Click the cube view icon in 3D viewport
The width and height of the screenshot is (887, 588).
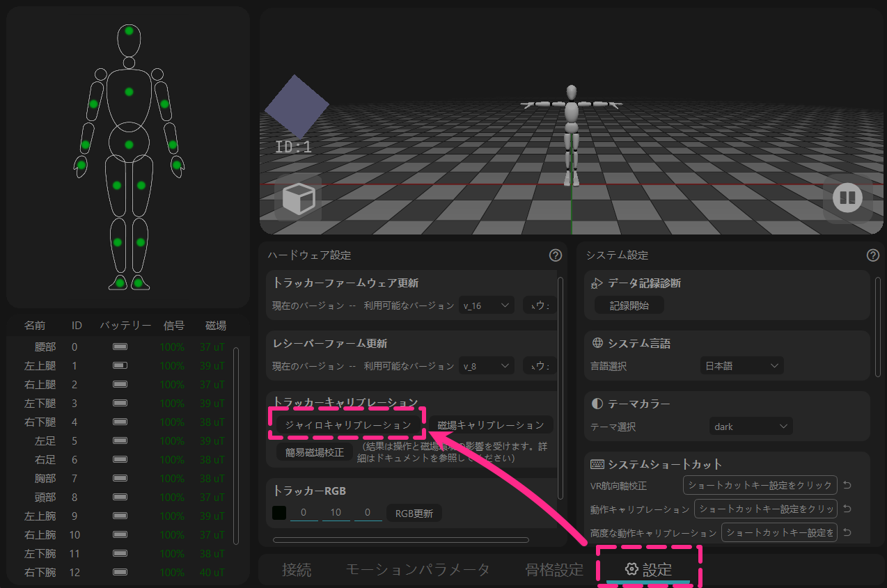coord(298,198)
